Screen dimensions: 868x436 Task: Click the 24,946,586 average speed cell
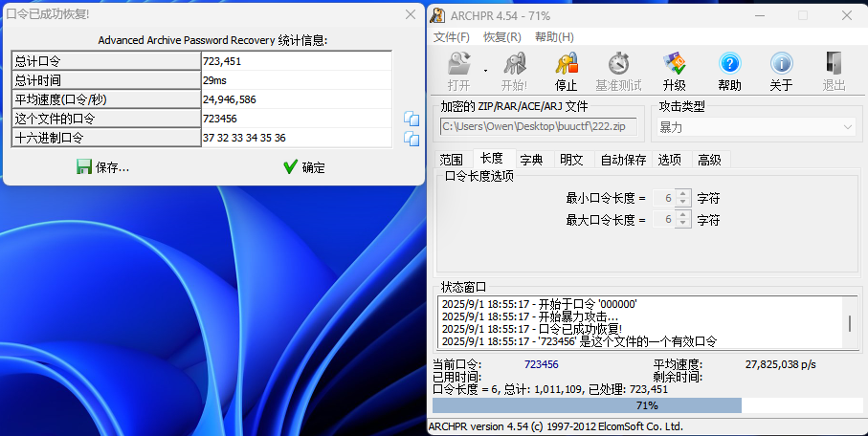pos(296,99)
